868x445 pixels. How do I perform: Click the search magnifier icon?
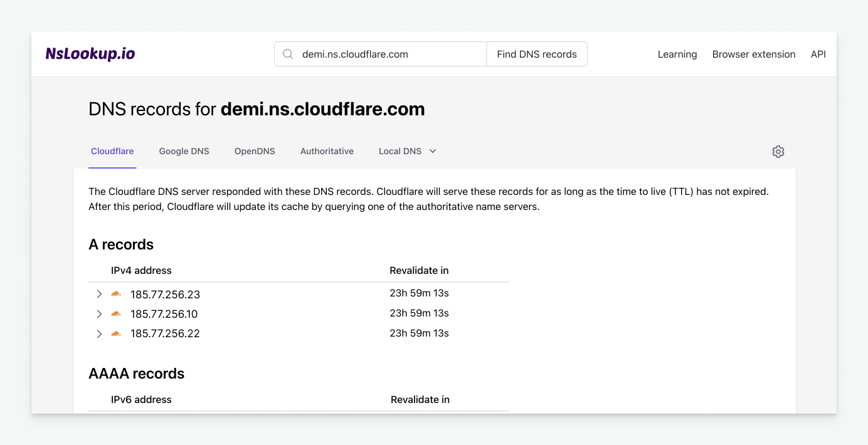[x=288, y=54]
